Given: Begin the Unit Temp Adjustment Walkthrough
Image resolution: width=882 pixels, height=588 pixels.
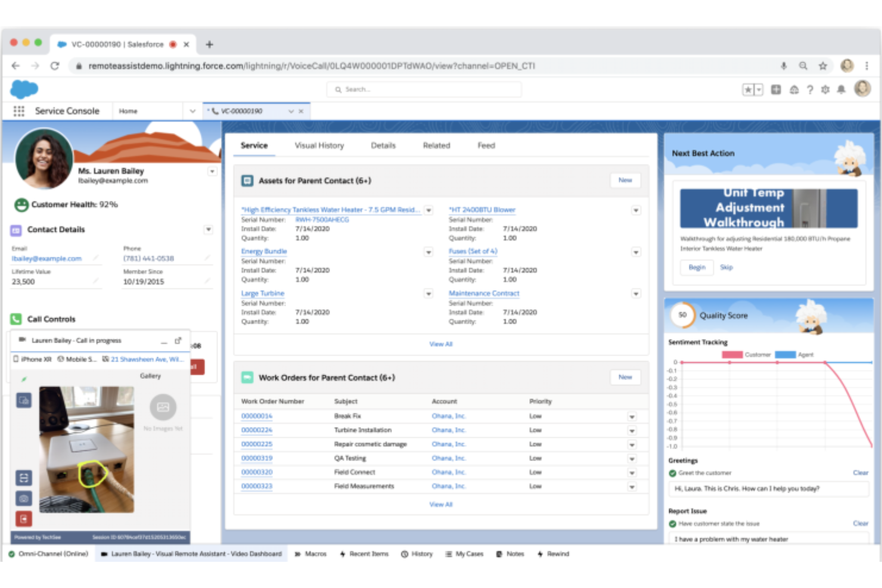Looking at the screenshot, I should [x=696, y=267].
